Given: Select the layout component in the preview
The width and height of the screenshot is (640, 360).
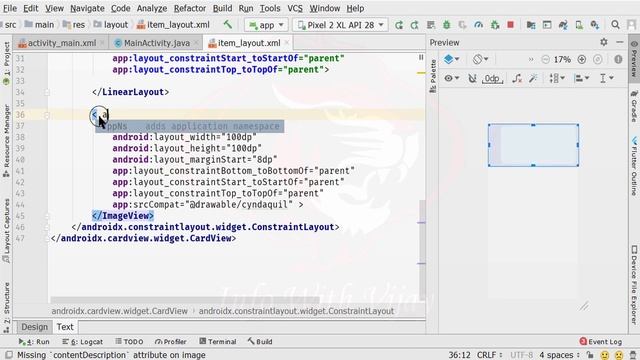Looking at the screenshot, I should pyautogui.click(x=533, y=145).
